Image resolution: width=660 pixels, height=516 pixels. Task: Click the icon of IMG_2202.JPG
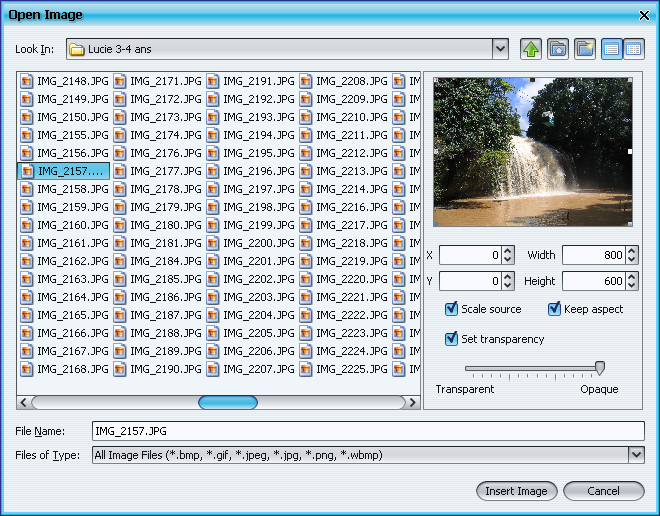click(213, 279)
